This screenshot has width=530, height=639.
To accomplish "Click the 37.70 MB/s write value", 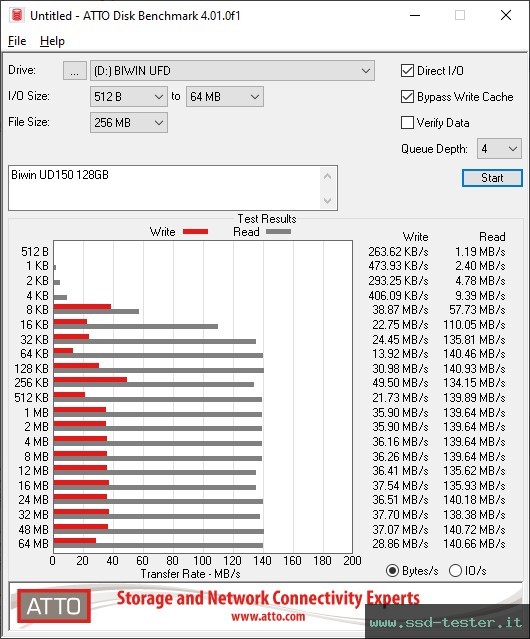I will tap(400, 515).
